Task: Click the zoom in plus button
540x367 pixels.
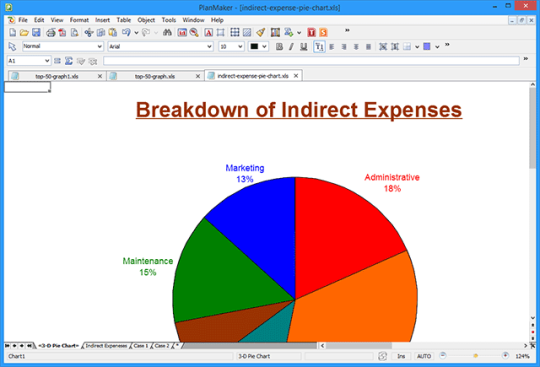Action: (505, 355)
